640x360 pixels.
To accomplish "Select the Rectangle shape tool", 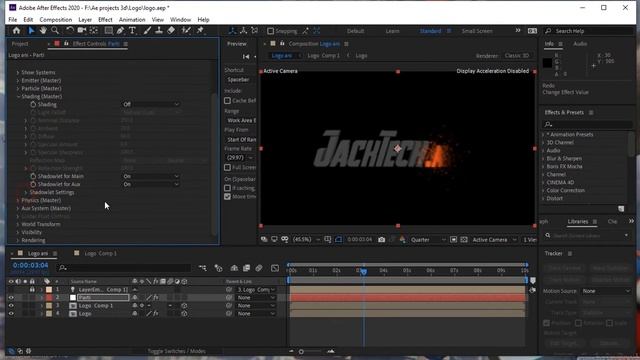I will tap(109, 31).
